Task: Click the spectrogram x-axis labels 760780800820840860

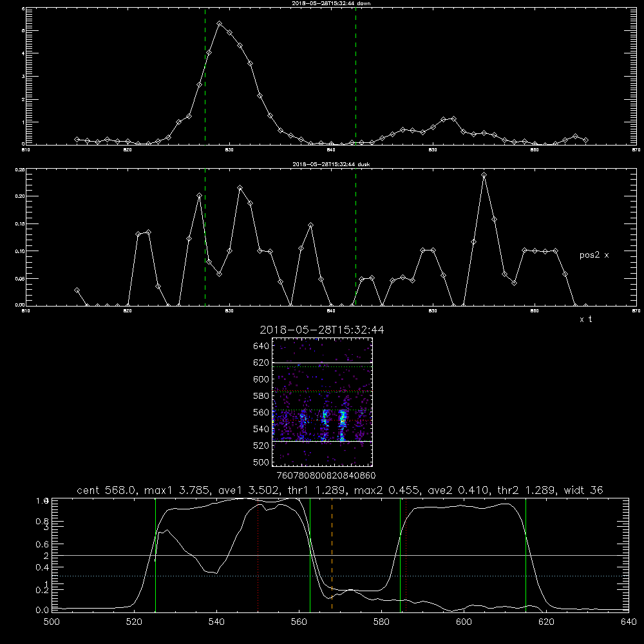Action: [326, 476]
